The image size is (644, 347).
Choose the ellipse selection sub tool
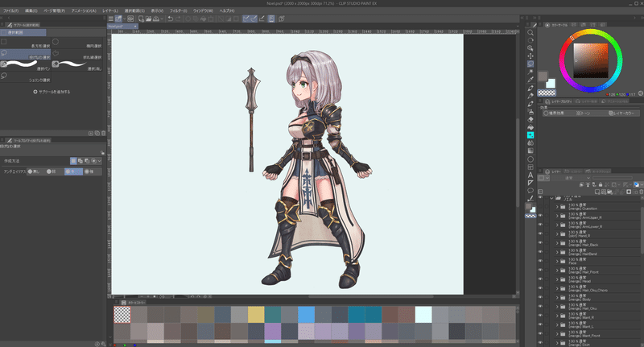76,43
